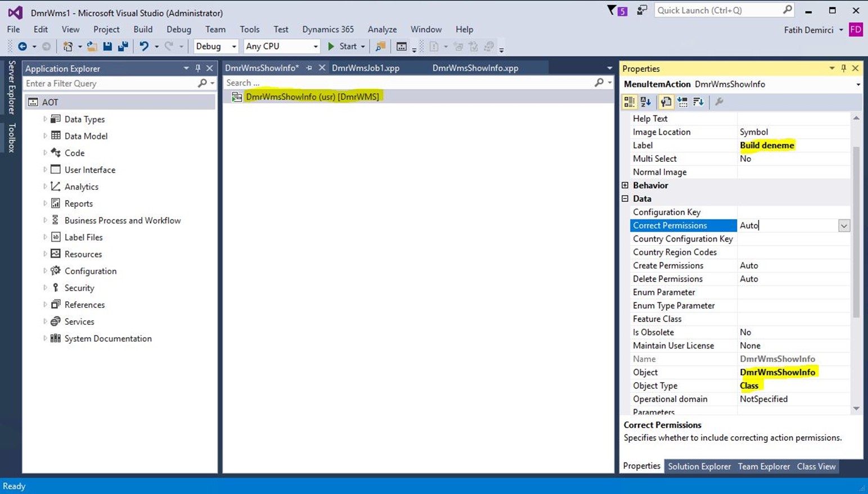Switch to the Class View tab
Image resolution: width=868 pixels, height=494 pixels.
816,466
